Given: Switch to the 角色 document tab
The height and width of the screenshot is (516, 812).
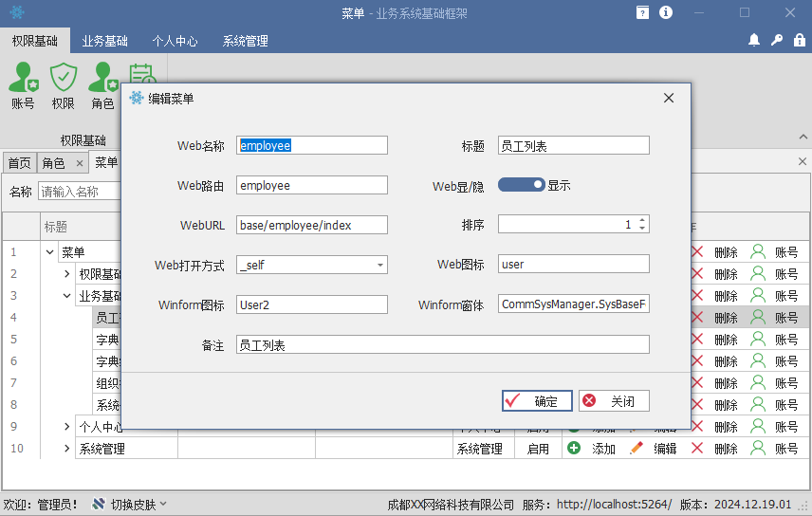Looking at the screenshot, I should click(x=53, y=163).
